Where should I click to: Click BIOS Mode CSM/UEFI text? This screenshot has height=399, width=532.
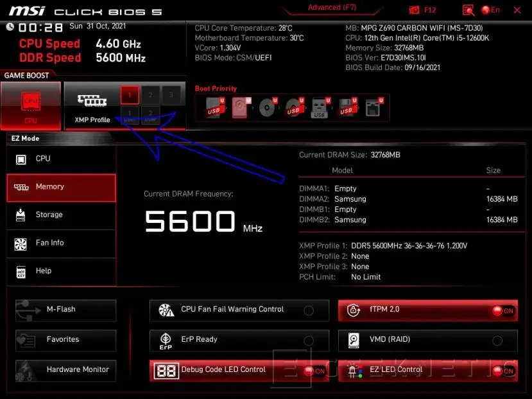(x=233, y=58)
